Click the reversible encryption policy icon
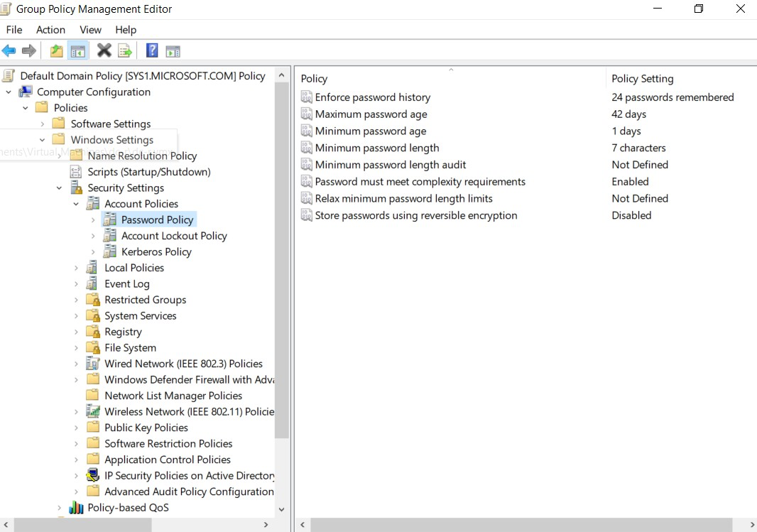Image resolution: width=757 pixels, height=532 pixels. coord(307,215)
